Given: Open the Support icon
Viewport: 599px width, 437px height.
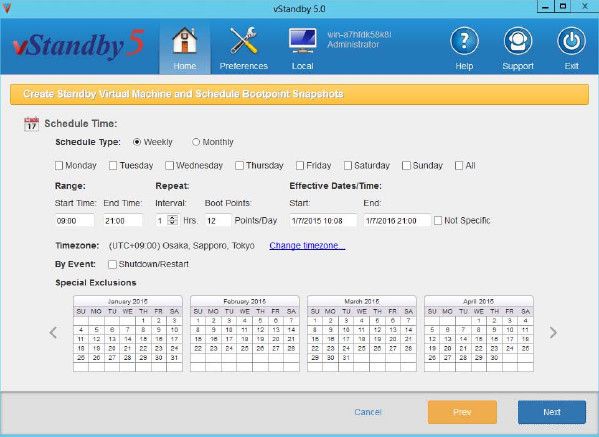Looking at the screenshot, I should [x=518, y=41].
